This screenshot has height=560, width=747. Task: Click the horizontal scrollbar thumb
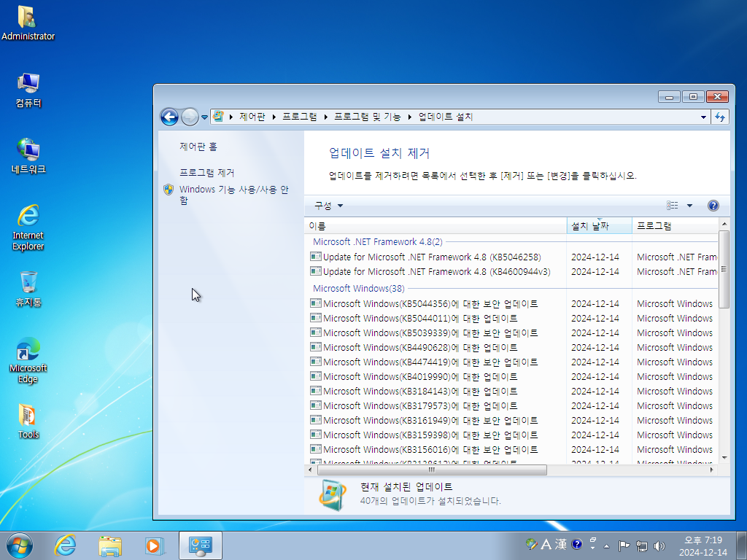coord(432,470)
